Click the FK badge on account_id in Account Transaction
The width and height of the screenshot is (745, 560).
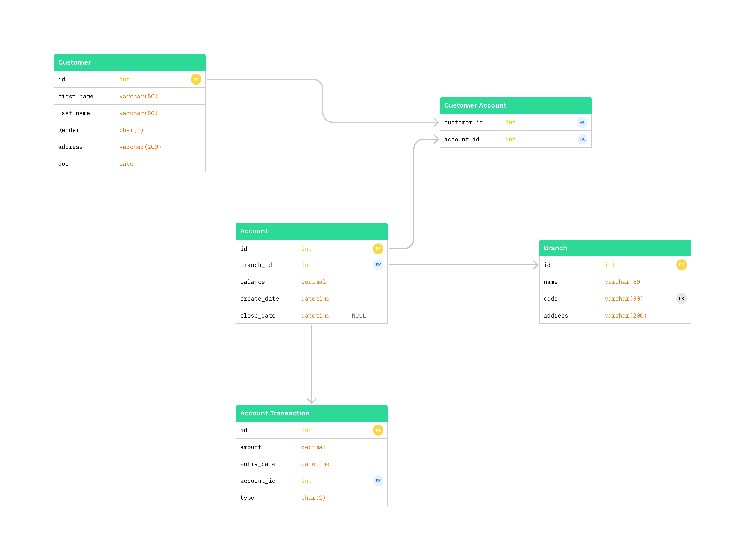378,481
